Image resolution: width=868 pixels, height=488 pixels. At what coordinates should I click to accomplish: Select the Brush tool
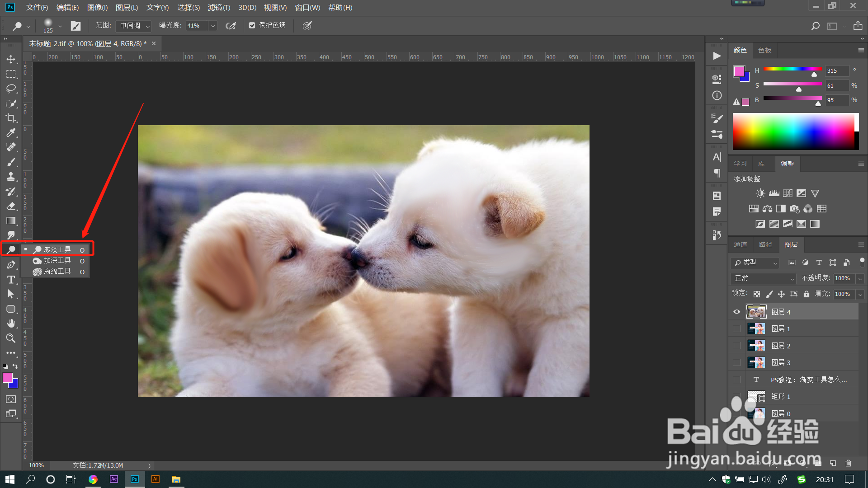[x=11, y=162]
